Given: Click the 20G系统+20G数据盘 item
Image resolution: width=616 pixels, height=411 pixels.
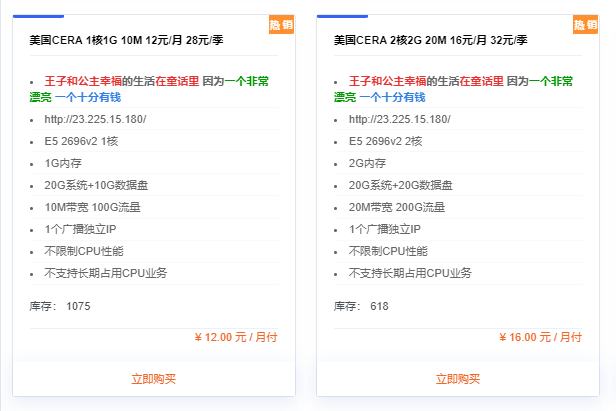Looking at the screenshot, I should click(x=401, y=185).
